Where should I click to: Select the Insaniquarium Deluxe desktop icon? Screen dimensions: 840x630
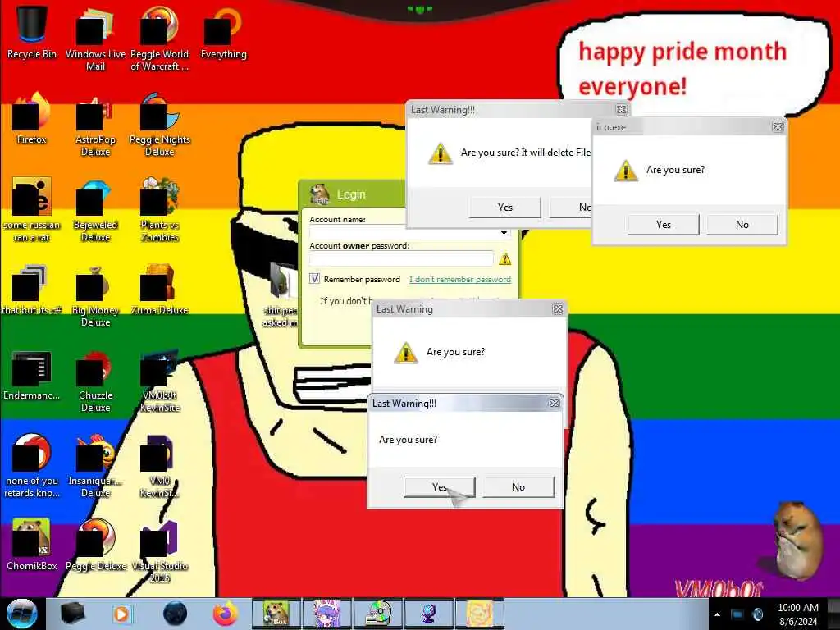(95, 466)
